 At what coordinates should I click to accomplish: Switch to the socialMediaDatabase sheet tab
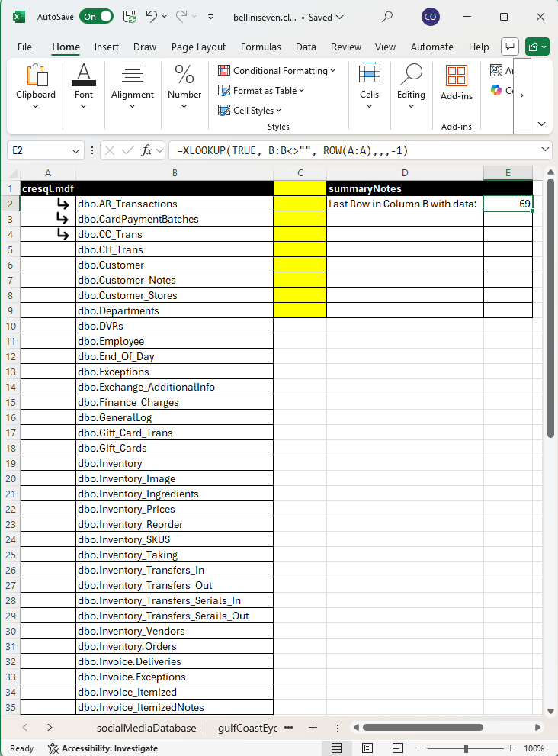coord(146,728)
